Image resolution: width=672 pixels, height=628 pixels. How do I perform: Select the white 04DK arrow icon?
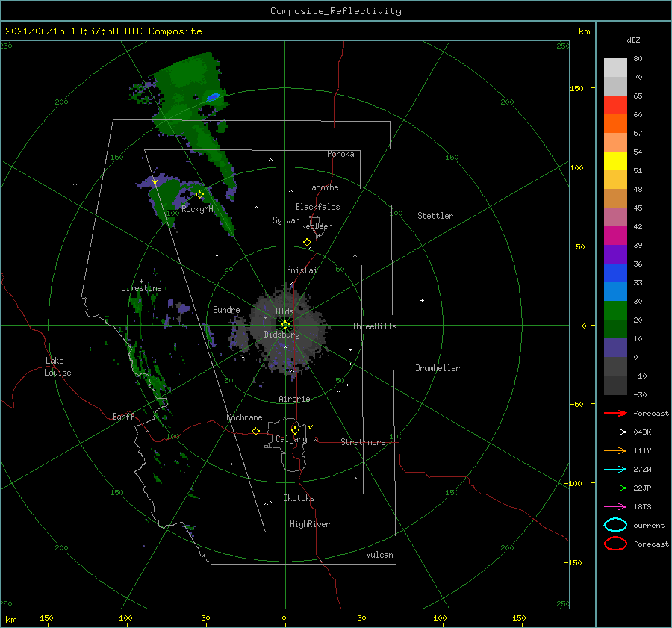pos(615,432)
